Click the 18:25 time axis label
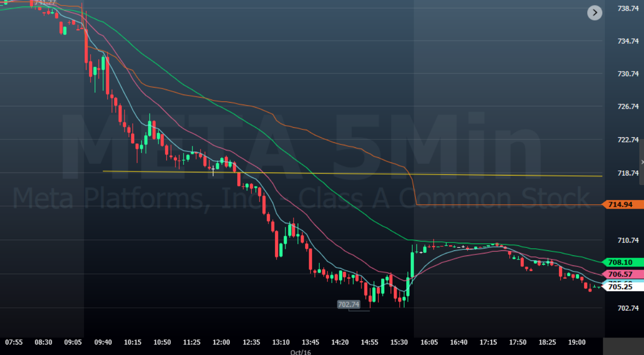Image resolution: width=644 pixels, height=355 pixels. (547, 342)
